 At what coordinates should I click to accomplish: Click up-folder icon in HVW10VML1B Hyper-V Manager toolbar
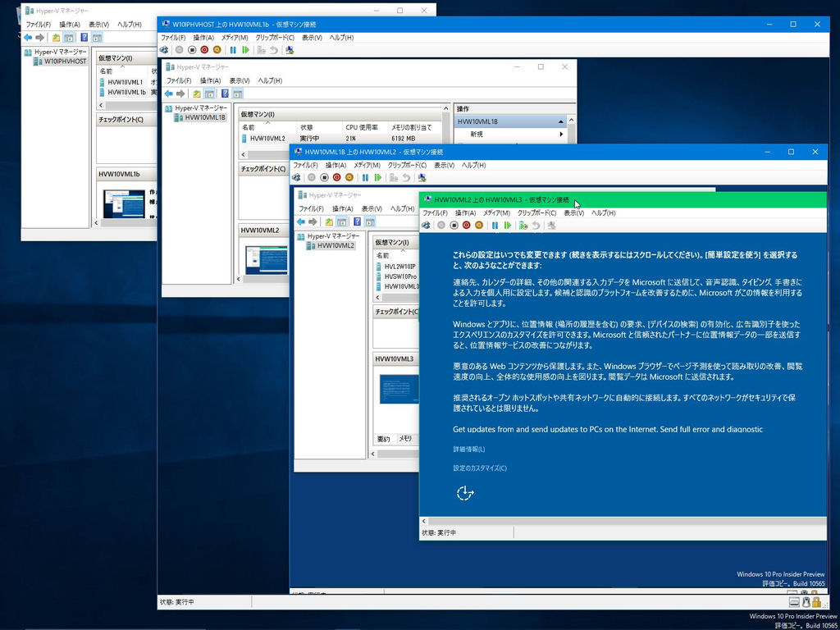[197, 94]
